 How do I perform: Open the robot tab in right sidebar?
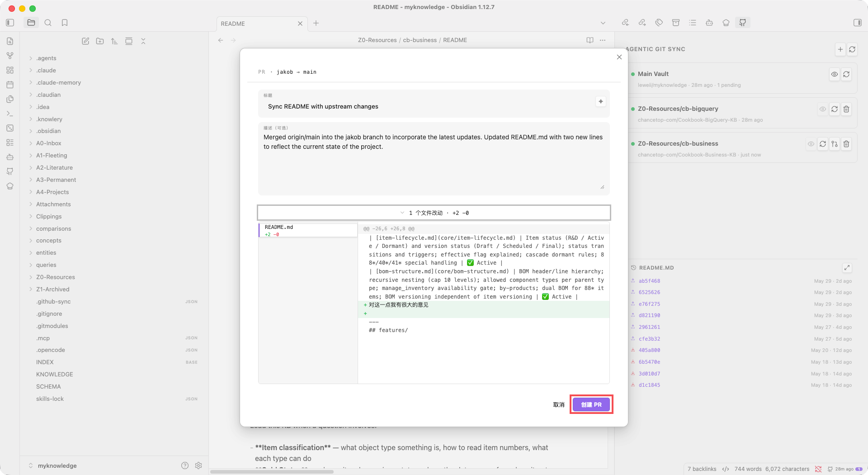click(709, 23)
